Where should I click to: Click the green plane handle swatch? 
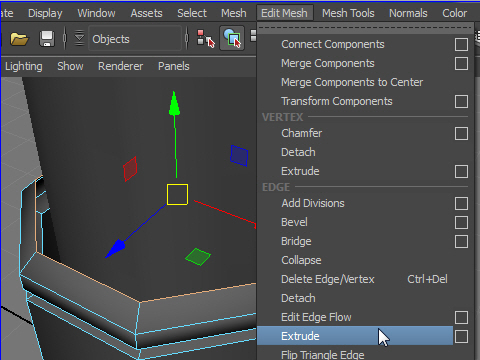[x=198, y=257]
